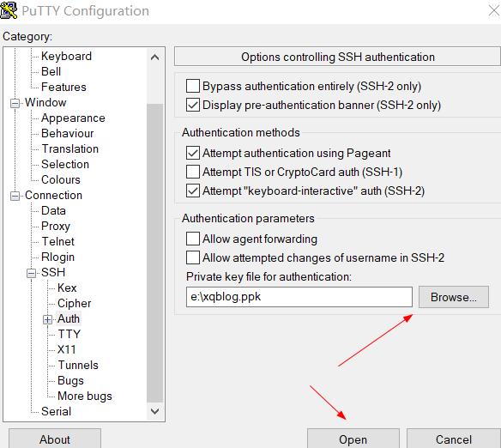Toggle keyboard-interactive auth checkbox
The height and width of the screenshot is (448, 501).
tap(193, 191)
